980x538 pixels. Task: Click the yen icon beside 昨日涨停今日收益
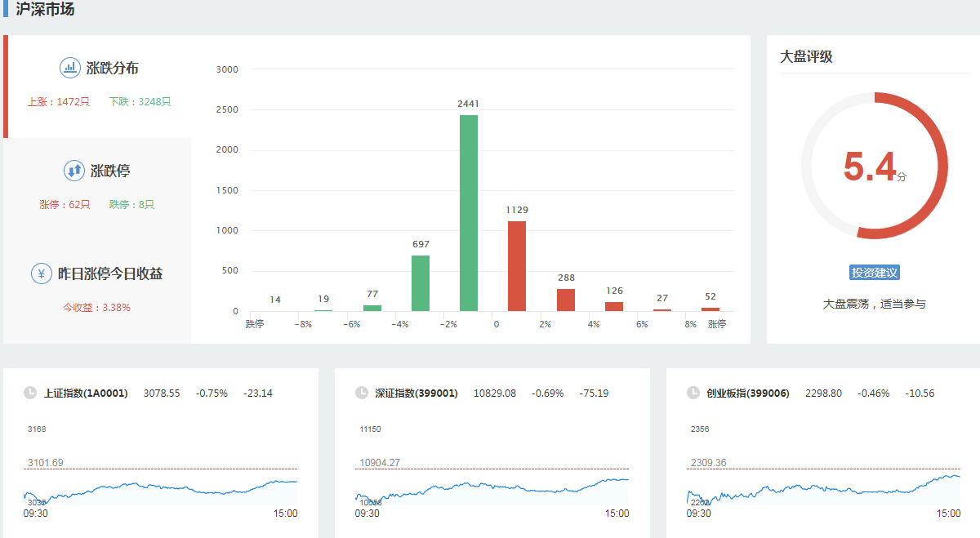point(42,273)
